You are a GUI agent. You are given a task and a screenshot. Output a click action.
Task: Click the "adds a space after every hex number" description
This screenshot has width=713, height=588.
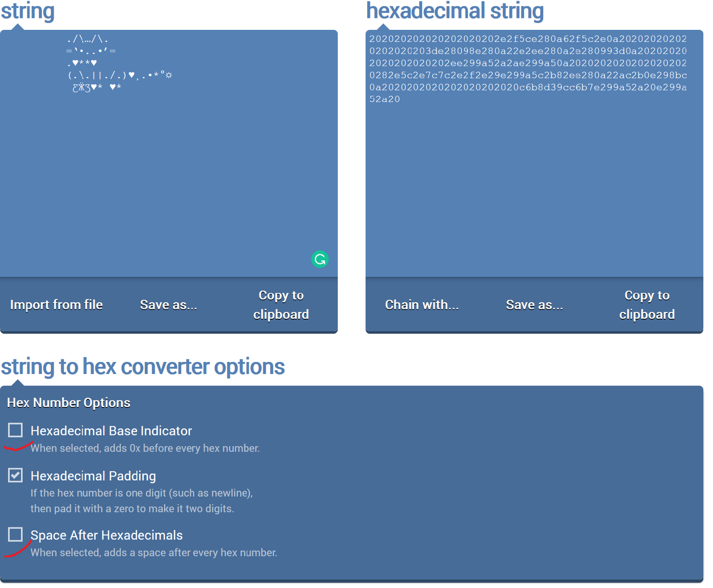pyautogui.click(x=154, y=553)
